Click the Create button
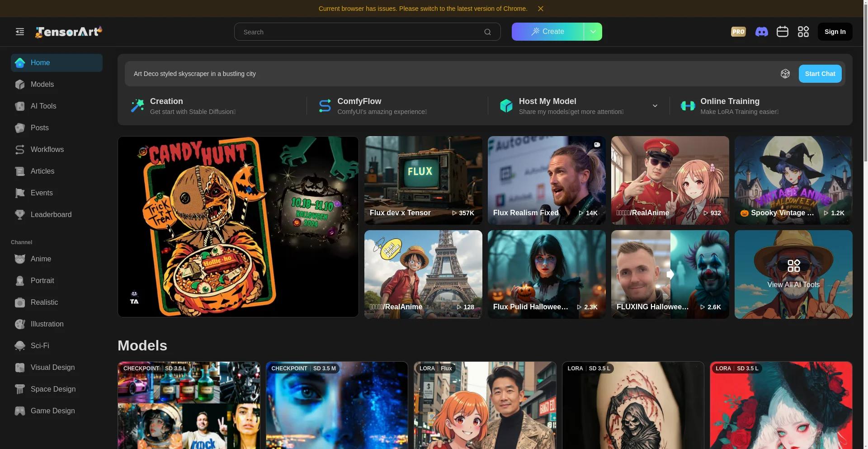This screenshot has height=449, width=868. pos(547,32)
